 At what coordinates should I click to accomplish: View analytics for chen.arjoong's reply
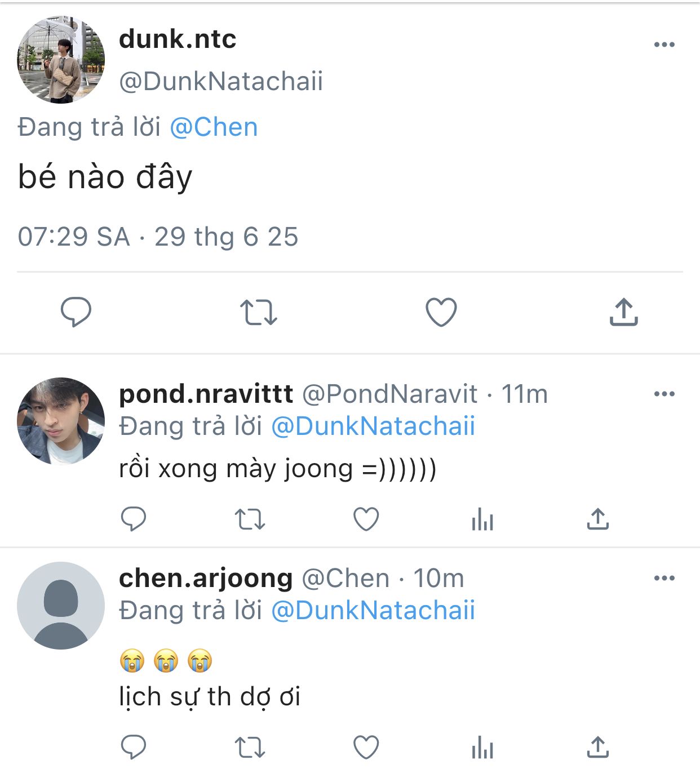[482, 748]
